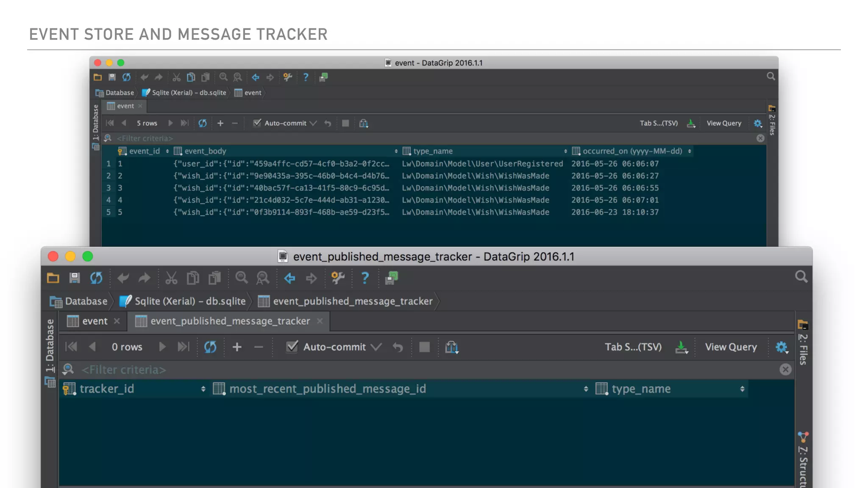Open the Z: Structure side panel

[x=803, y=460]
